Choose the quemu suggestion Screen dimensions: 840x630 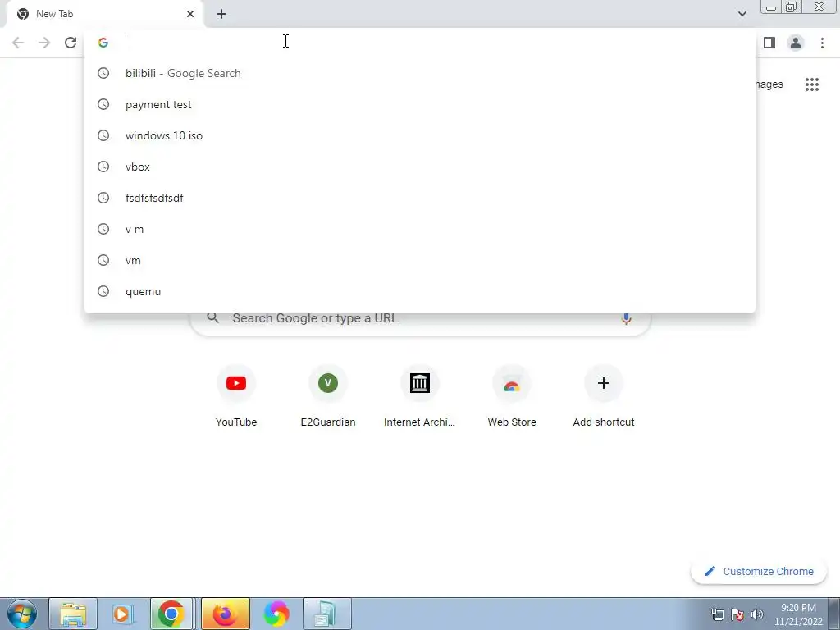tap(420, 291)
